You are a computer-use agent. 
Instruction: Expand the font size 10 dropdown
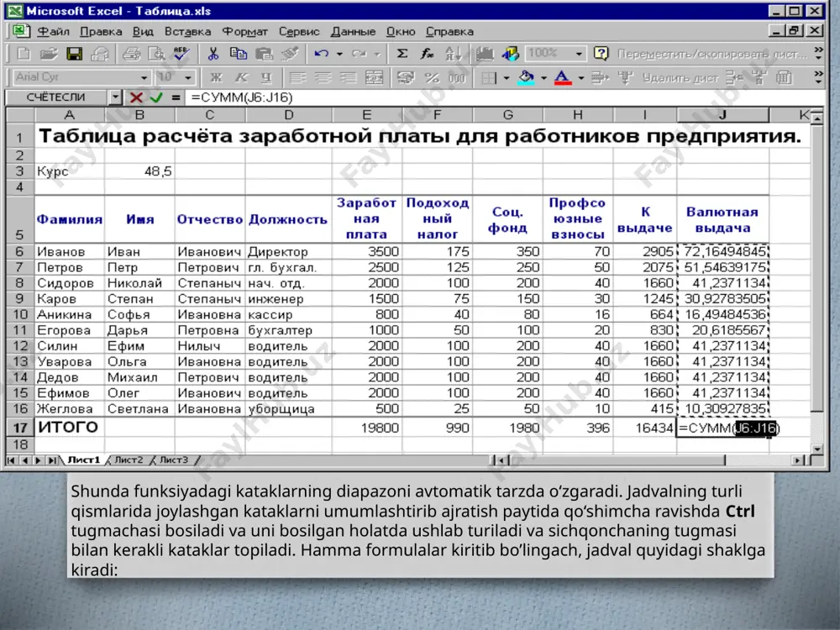(x=188, y=78)
